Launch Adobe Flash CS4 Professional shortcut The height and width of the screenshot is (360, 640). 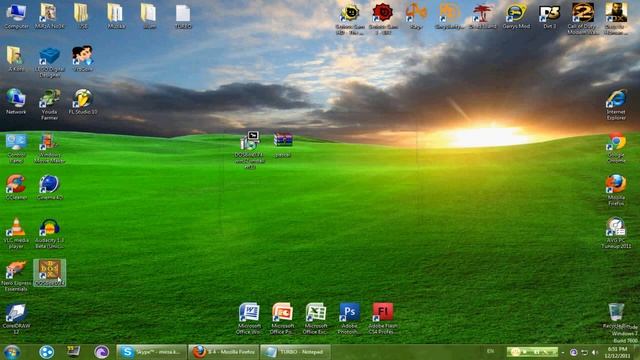point(383,319)
